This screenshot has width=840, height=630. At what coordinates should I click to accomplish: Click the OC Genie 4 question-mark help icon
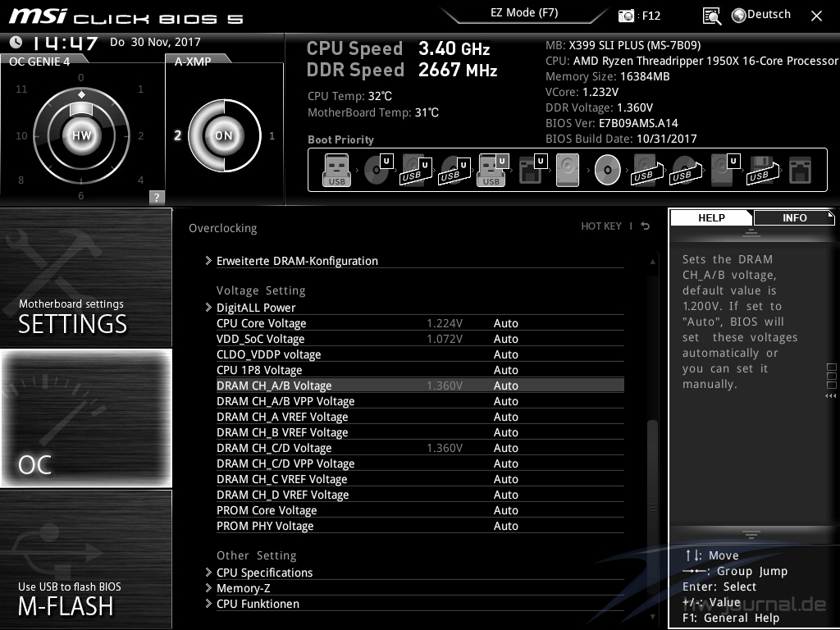(x=157, y=197)
